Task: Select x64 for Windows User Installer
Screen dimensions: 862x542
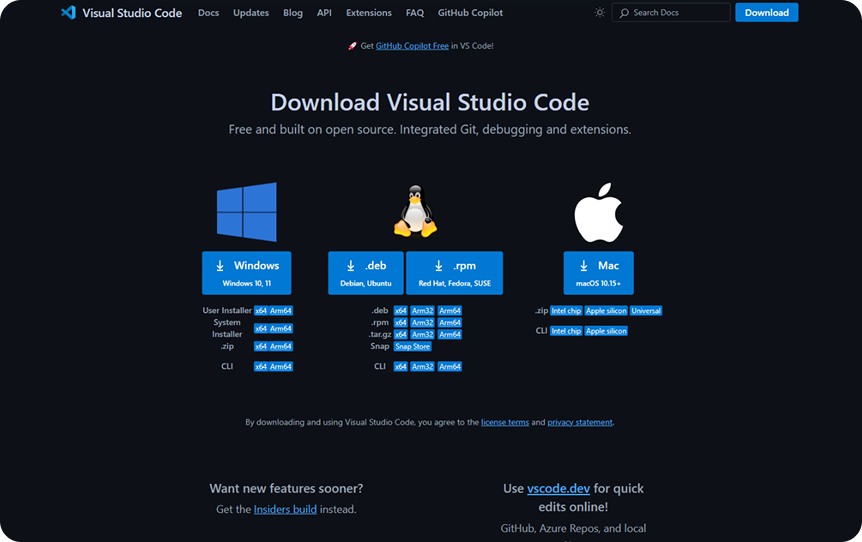Action: (261, 311)
